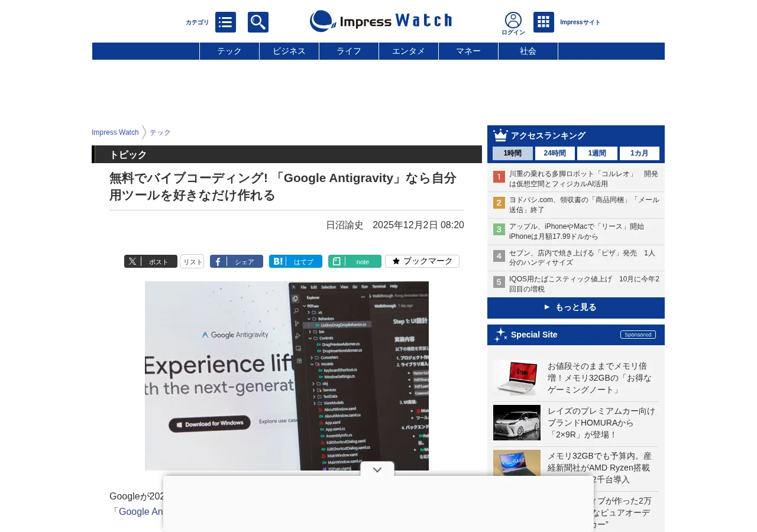Click the トピック section label
This screenshot has height=532, width=757.
click(128, 154)
